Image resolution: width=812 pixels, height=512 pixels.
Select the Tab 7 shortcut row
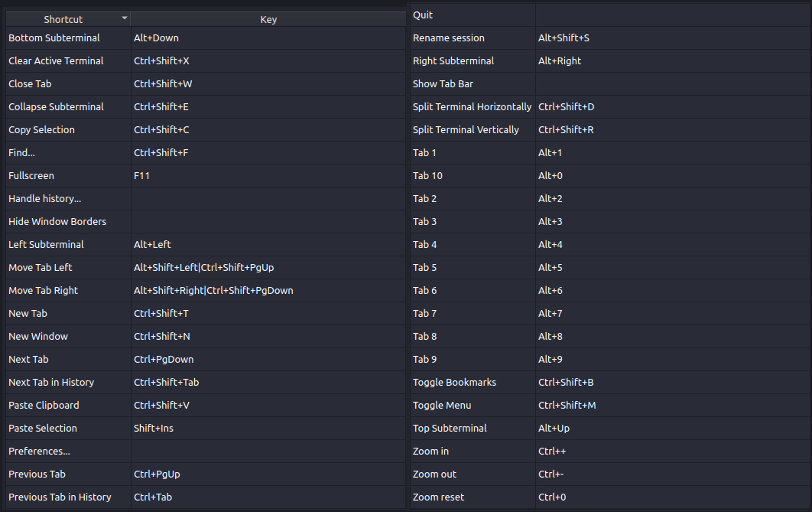tap(609, 314)
